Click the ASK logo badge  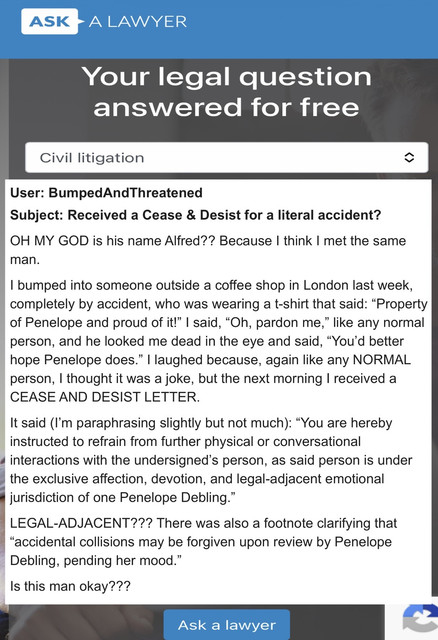pos(49,21)
